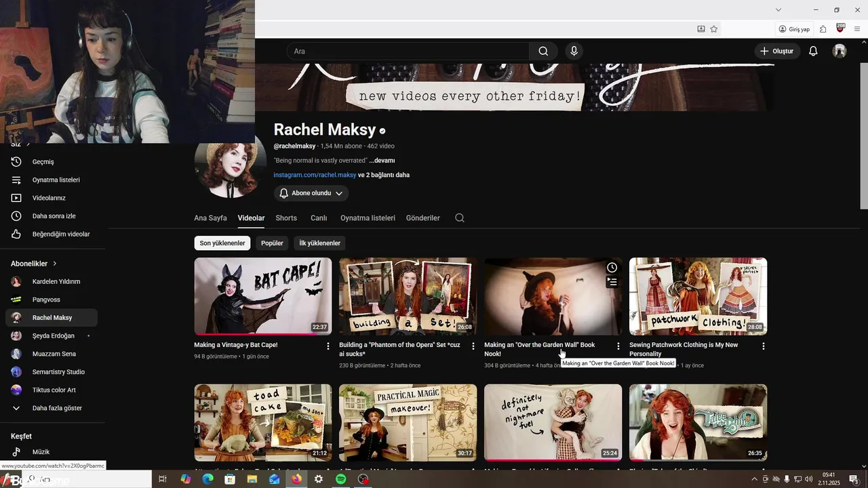
Task: Play the toad cake video thumbnail
Action: click(x=263, y=423)
